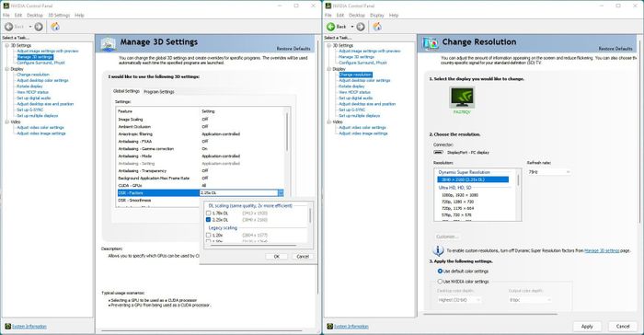Viewport: 644px width, 335px height.
Task: Click Home icon in Change Resolution window
Action: point(377,27)
